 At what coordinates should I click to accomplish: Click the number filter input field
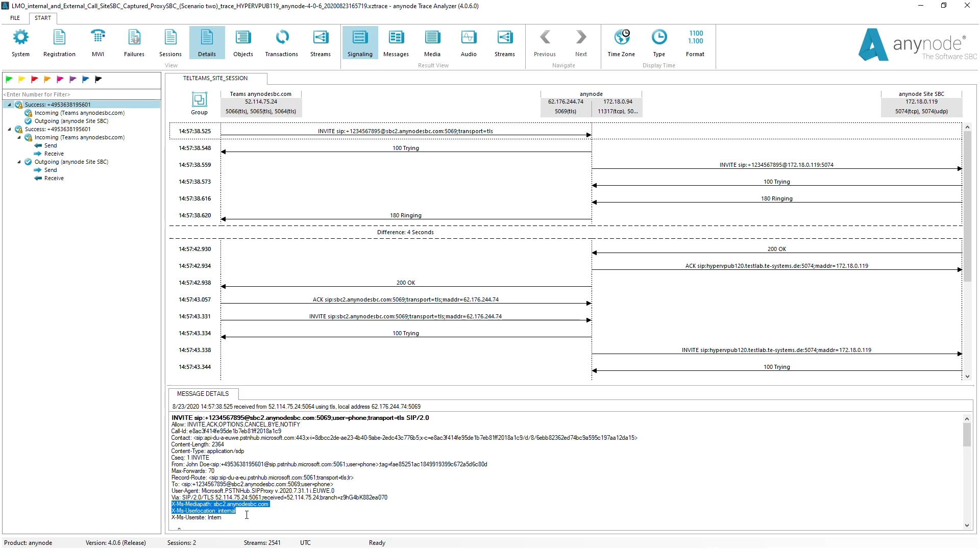tap(82, 94)
